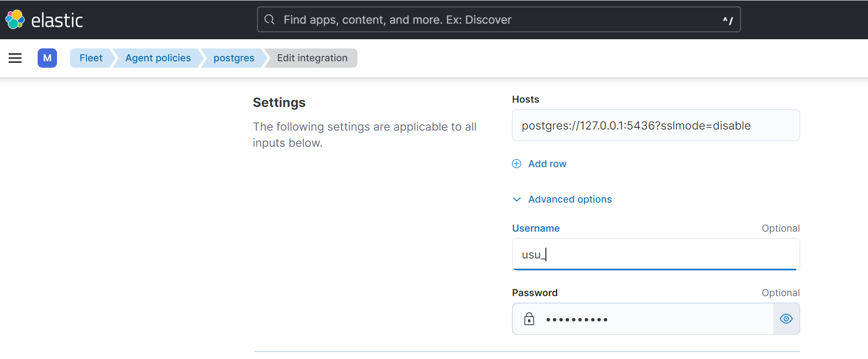Click the Elastic logo icon
This screenshot has height=359, width=868.
15,19
